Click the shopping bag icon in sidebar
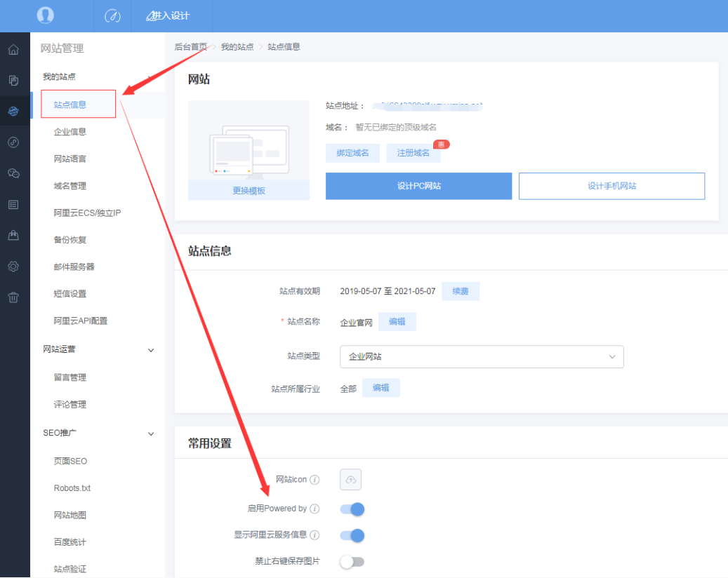This screenshot has height=578, width=728. pyautogui.click(x=13, y=236)
